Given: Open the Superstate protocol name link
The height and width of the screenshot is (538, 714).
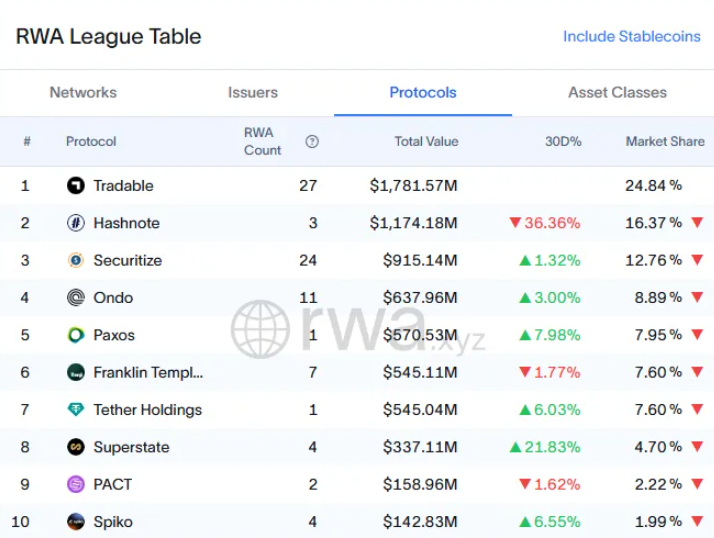Looking at the screenshot, I should pos(131,447).
